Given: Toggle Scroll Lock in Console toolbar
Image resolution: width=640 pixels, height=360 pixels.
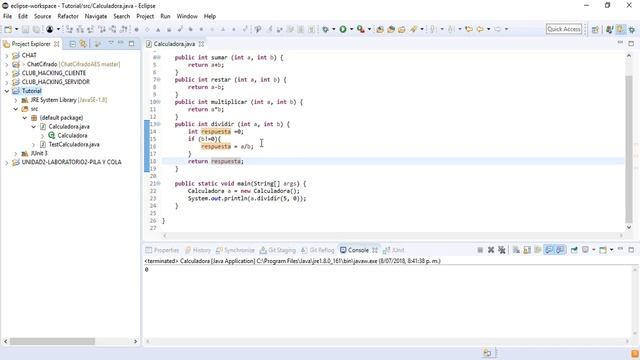Looking at the screenshot, I should click(x=527, y=250).
